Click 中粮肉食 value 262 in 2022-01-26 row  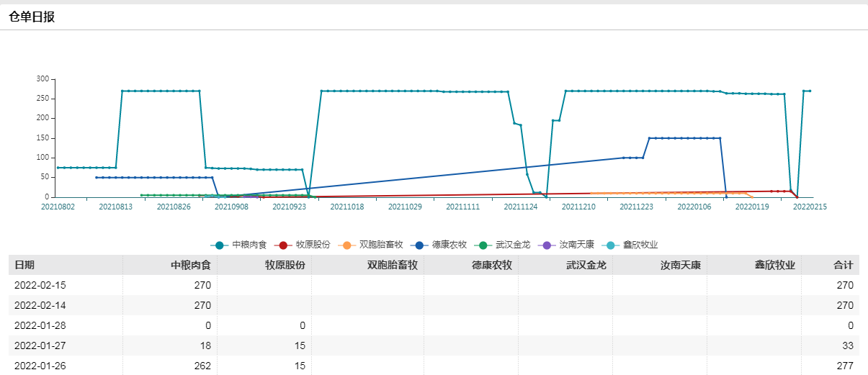tap(202, 366)
